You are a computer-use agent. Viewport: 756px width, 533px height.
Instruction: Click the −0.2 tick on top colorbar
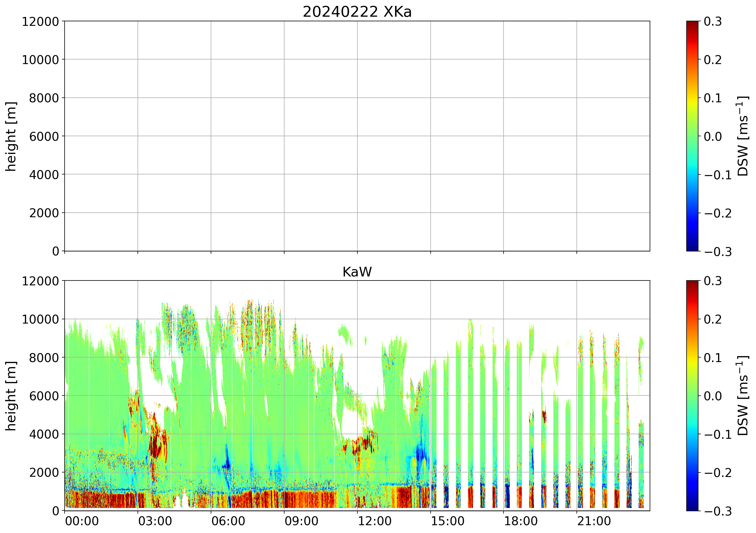coord(718,213)
